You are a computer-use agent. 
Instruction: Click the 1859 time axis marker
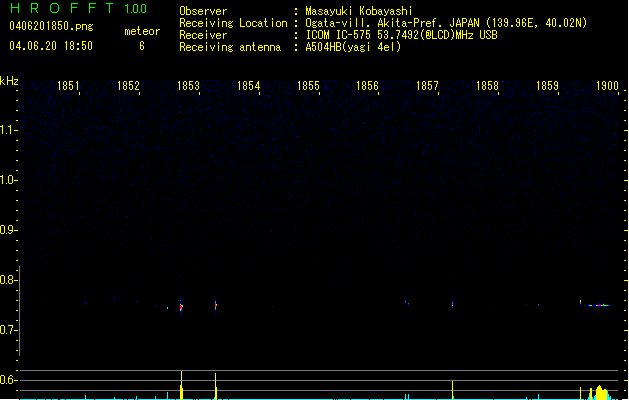(547, 85)
